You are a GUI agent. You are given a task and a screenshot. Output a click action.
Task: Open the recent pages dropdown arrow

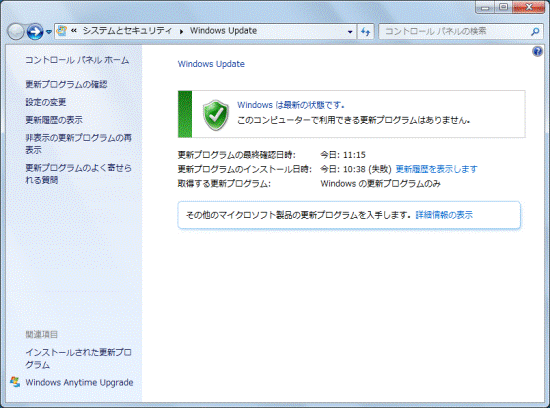(49, 32)
